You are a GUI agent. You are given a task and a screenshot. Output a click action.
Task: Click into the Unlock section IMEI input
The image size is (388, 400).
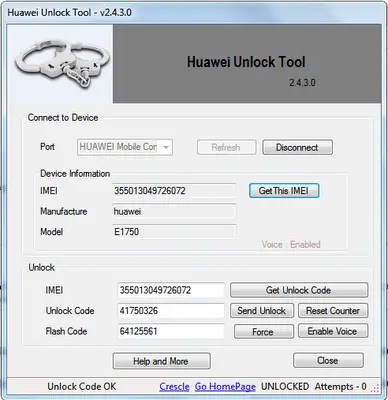coord(171,290)
